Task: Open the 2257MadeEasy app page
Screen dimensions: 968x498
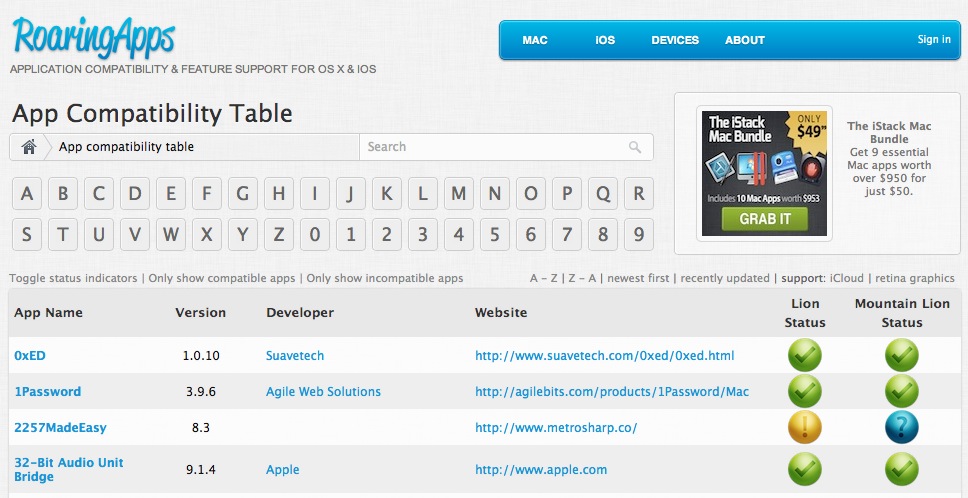Action: pyautogui.click(x=60, y=428)
